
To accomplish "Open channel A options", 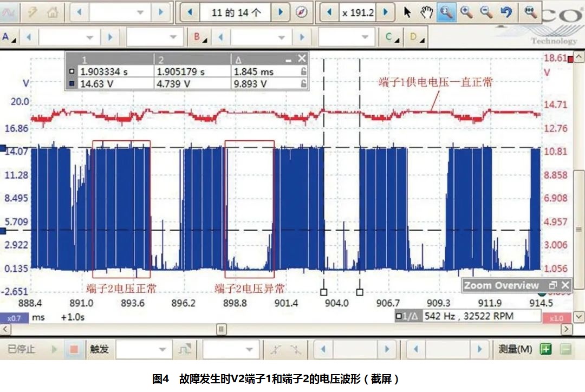I will coord(8,37).
